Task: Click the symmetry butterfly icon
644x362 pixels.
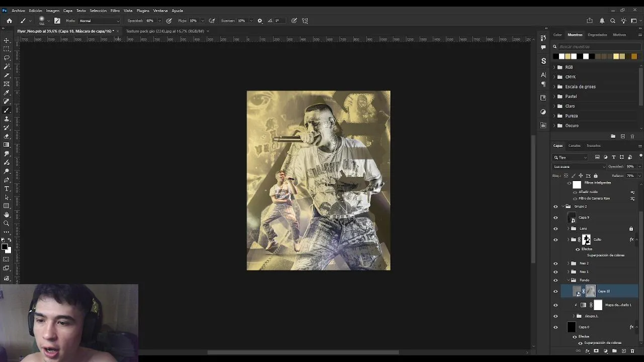Action: (305, 21)
